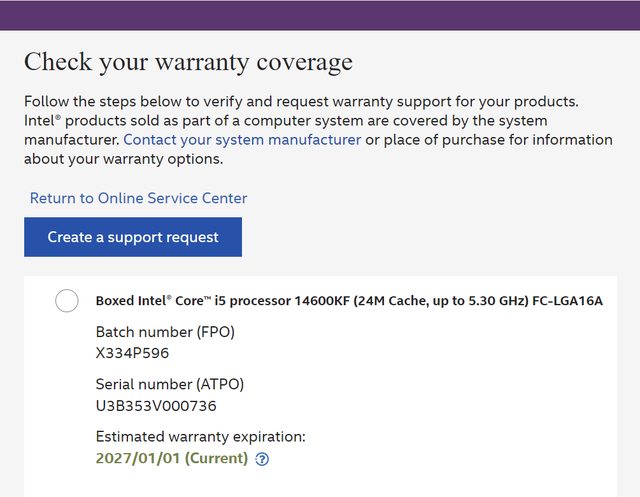Return to Online Service Center

[138, 198]
